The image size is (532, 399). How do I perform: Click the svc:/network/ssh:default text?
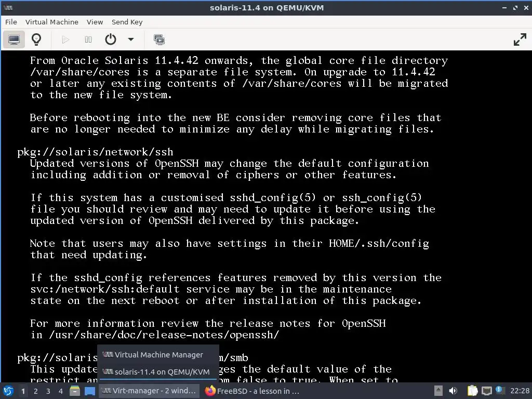click(105, 289)
